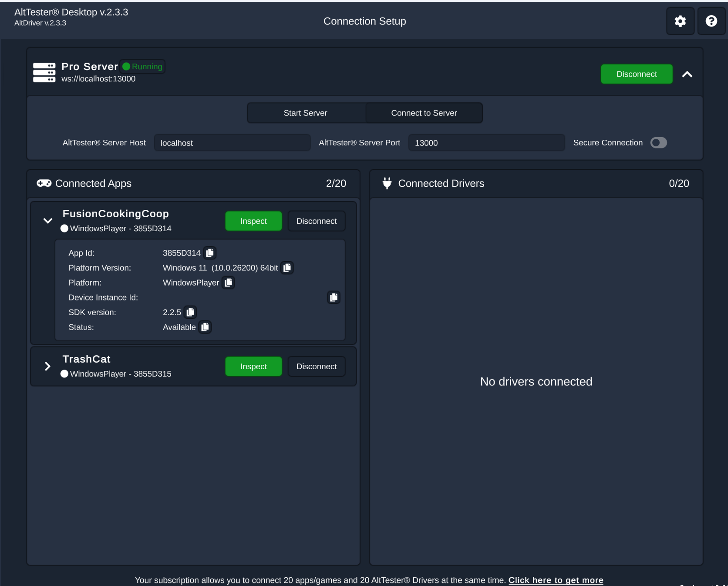
Task: Copy the WindowsPlayer platform value
Action: (229, 283)
